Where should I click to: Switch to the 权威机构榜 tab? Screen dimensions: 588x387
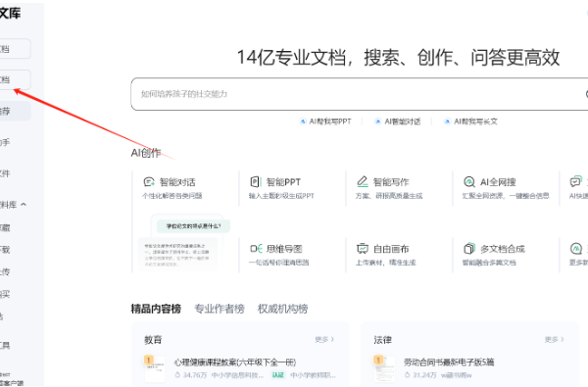coord(283,309)
